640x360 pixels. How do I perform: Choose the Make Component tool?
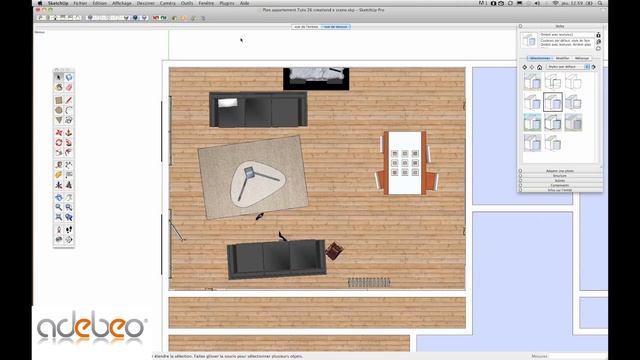[x=69, y=77]
